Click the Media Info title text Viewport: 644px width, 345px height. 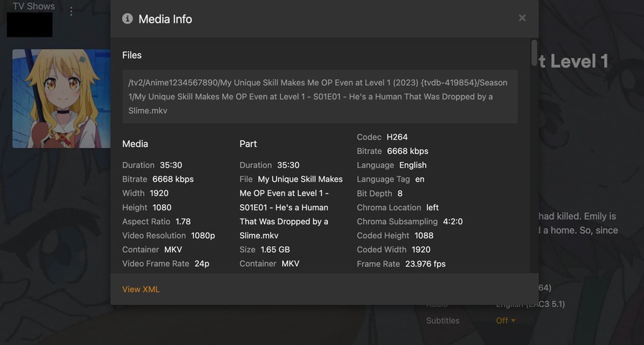(165, 19)
